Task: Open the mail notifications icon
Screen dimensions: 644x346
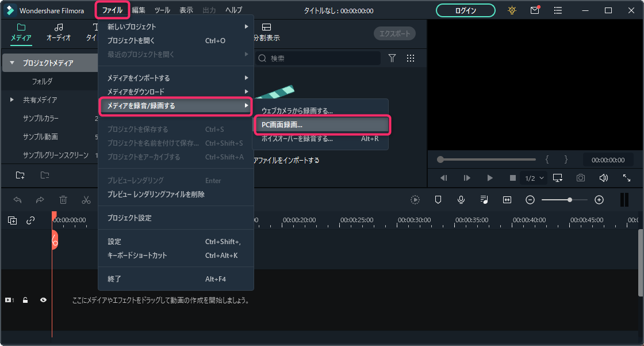Action: click(535, 10)
